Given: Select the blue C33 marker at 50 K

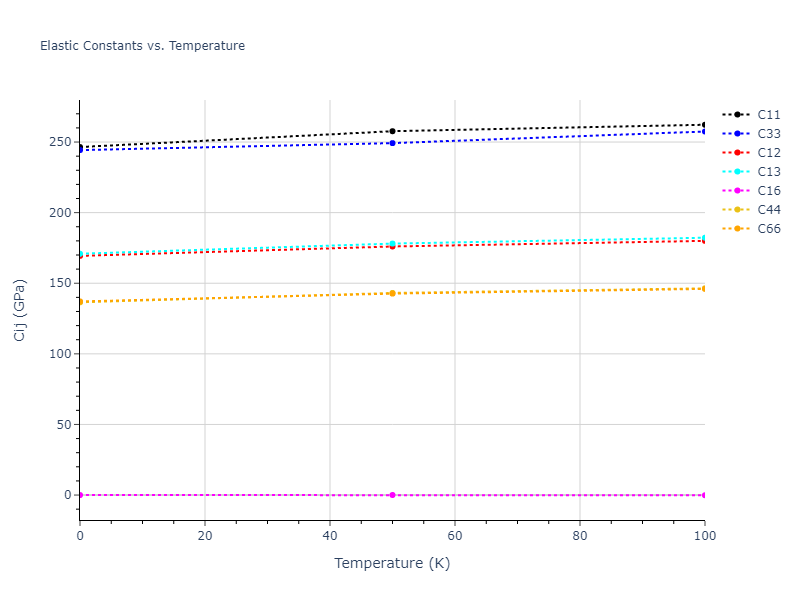Looking at the screenshot, I should tap(392, 143).
